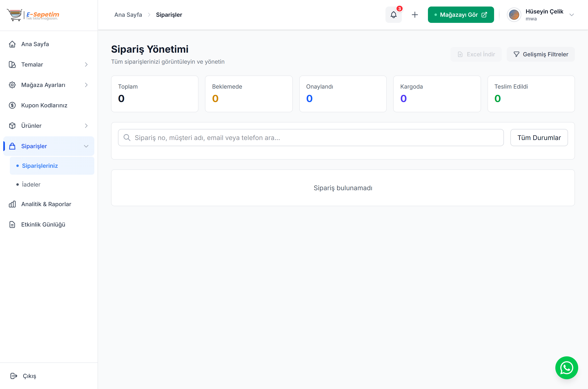Image resolution: width=588 pixels, height=389 pixels.
Task: Expand the Mağaza Ayarları chevron
Action: click(86, 85)
